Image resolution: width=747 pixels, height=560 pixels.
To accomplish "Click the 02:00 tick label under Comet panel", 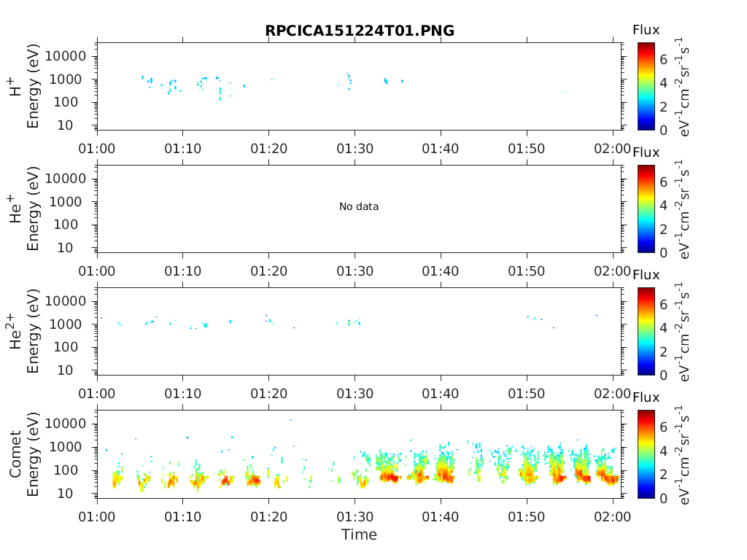I will 613,517.
